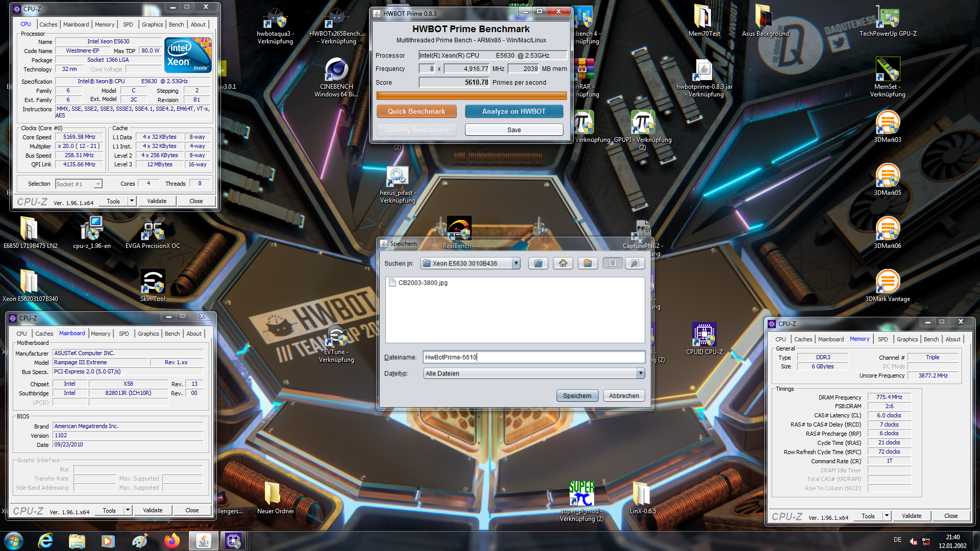Switch Speichern dialog to details view

[x=635, y=263]
